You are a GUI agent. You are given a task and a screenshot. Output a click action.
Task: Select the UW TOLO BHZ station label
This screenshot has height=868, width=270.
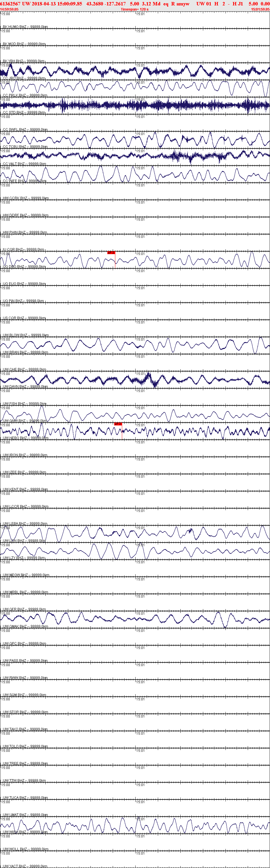(x=25, y=746)
